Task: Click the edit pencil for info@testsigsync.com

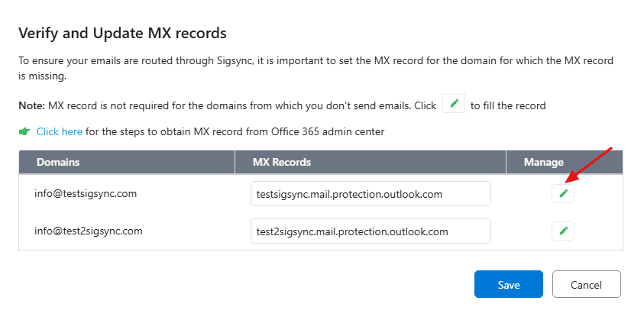Action: tap(563, 194)
